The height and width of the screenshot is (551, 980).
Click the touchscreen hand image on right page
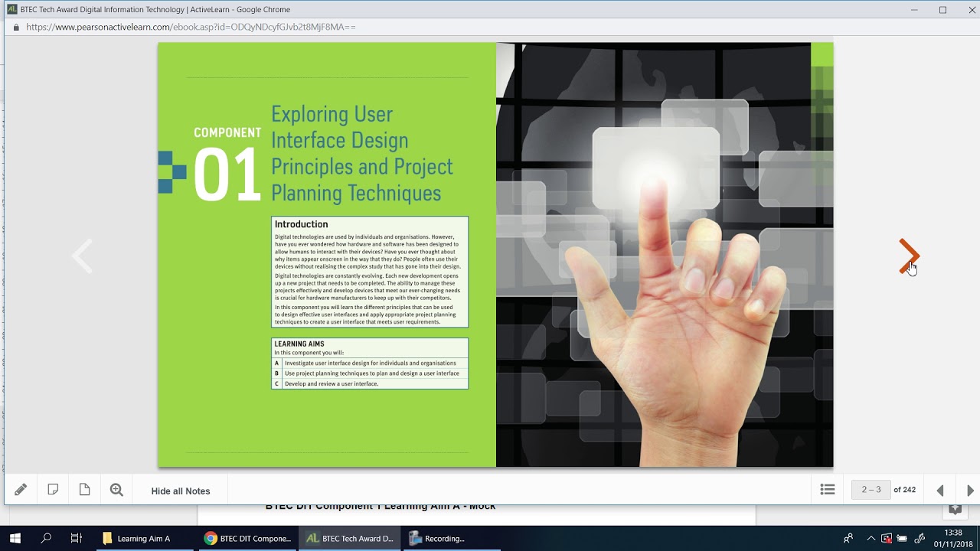click(x=665, y=254)
